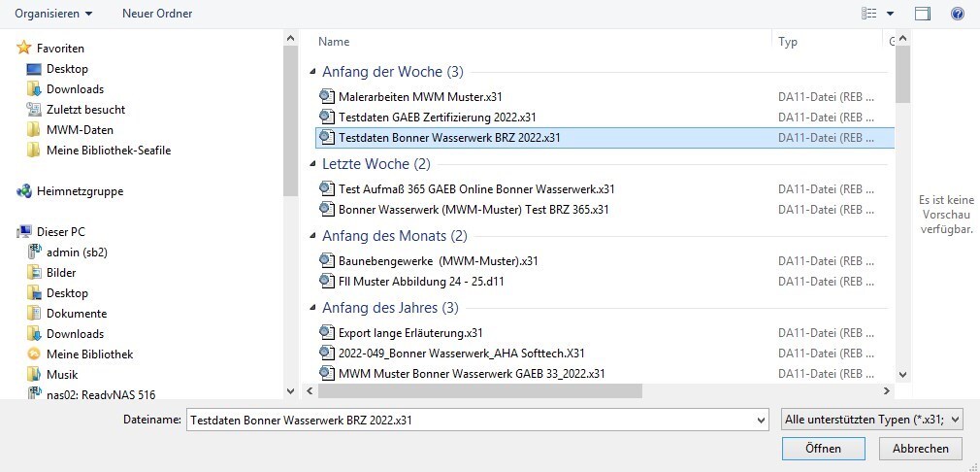
Task: Click the Downloads folder icon under Favoriten
Action: (x=34, y=88)
